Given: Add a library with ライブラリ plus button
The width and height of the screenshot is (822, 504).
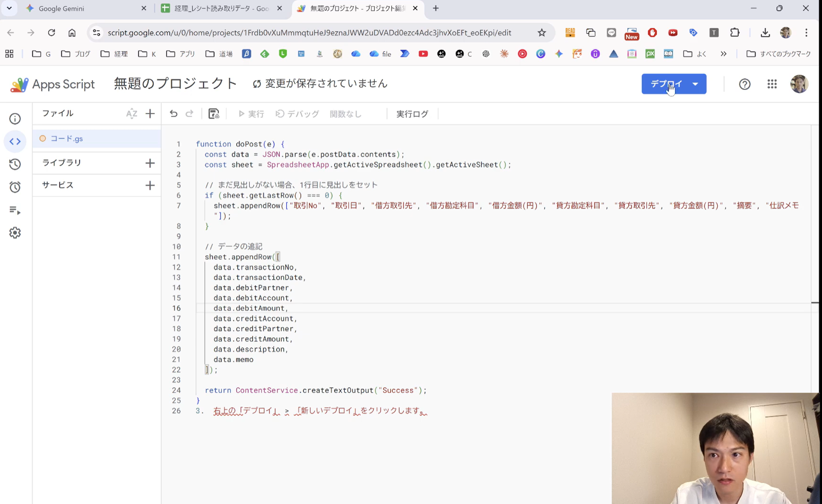Looking at the screenshot, I should pos(150,163).
